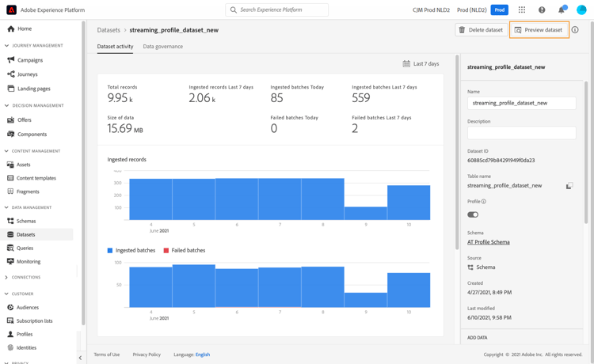Open Profiles in the sidebar
Image resolution: width=594 pixels, height=364 pixels.
click(x=20, y=334)
